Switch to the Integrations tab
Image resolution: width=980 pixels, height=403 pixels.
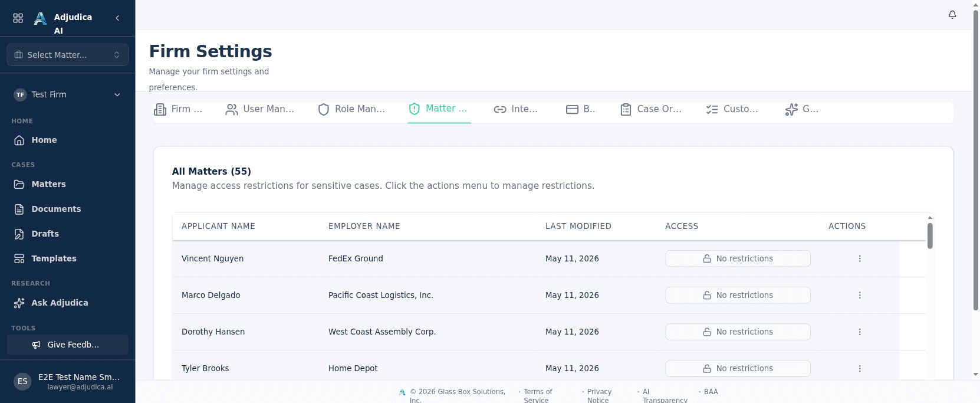(x=516, y=109)
